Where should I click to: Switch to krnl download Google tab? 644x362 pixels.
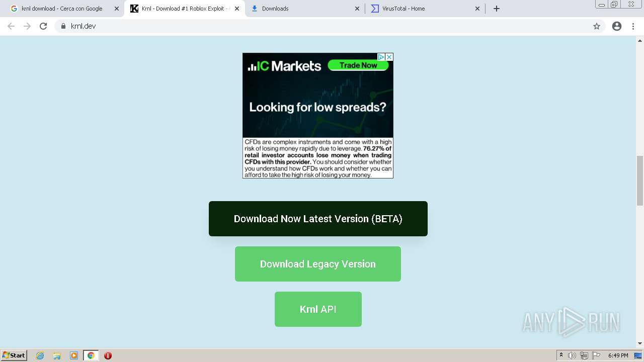(64, 9)
